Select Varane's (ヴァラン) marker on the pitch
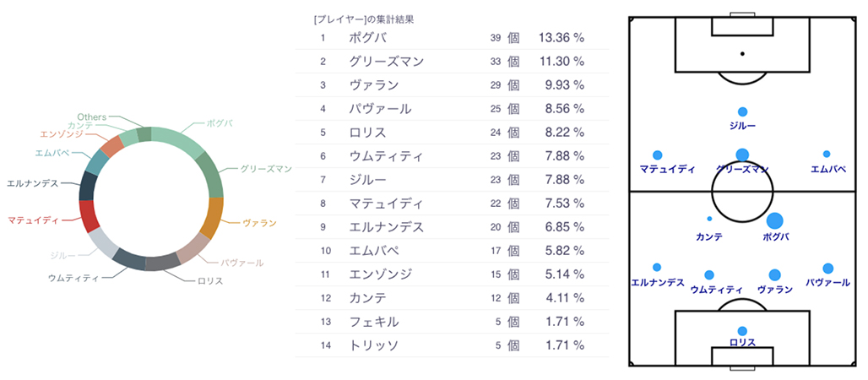This screenshot has width=868, height=380. tap(774, 274)
